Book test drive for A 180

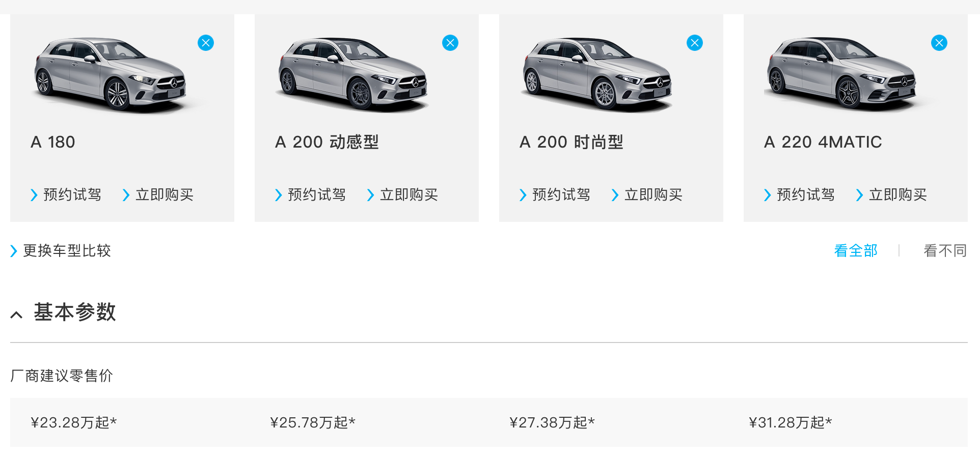pos(66,195)
